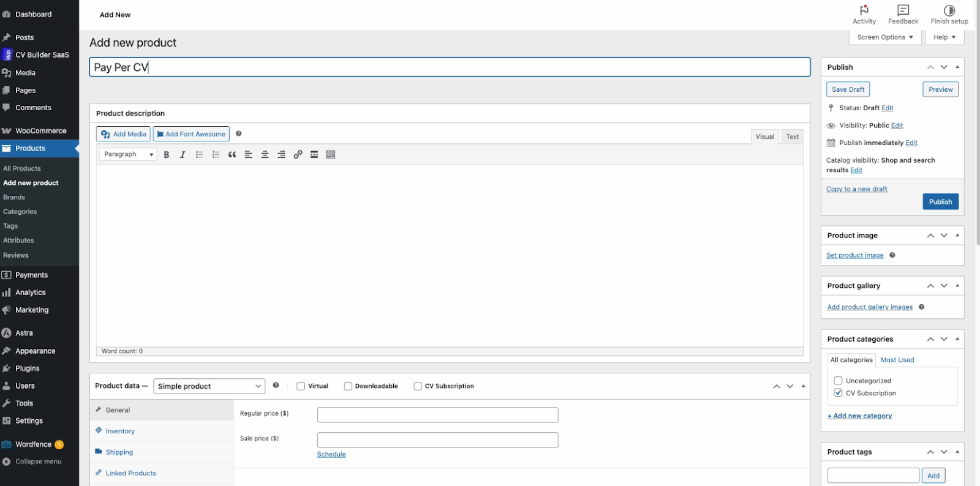Image resolution: width=980 pixels, height=486 pixels.
Task: Apply blockquote formatting
Action: click(232, 155)
